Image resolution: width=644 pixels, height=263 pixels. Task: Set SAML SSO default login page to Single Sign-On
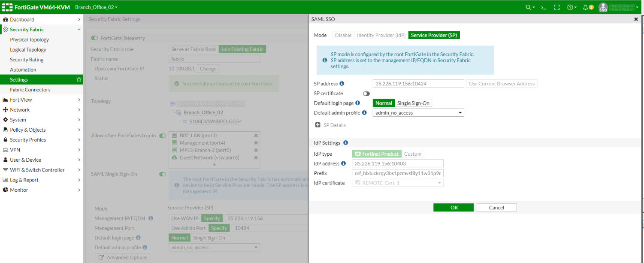pos(413,103)
